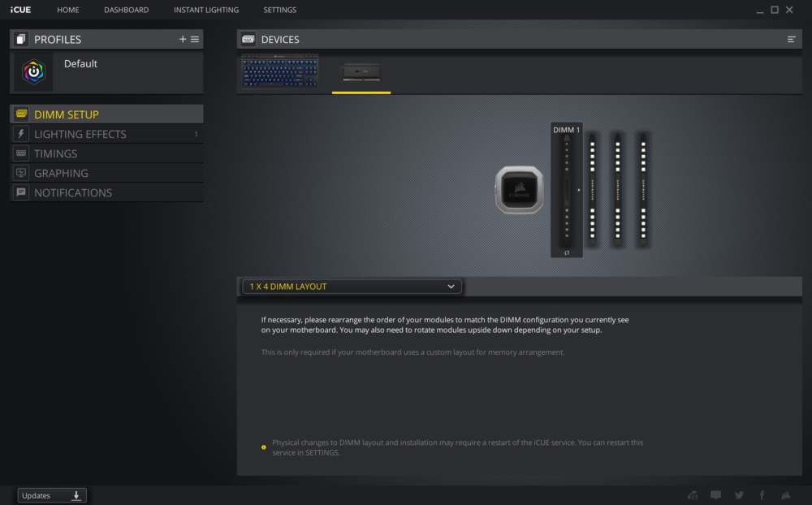Click the rotate icon under DIMM 1

567,252
